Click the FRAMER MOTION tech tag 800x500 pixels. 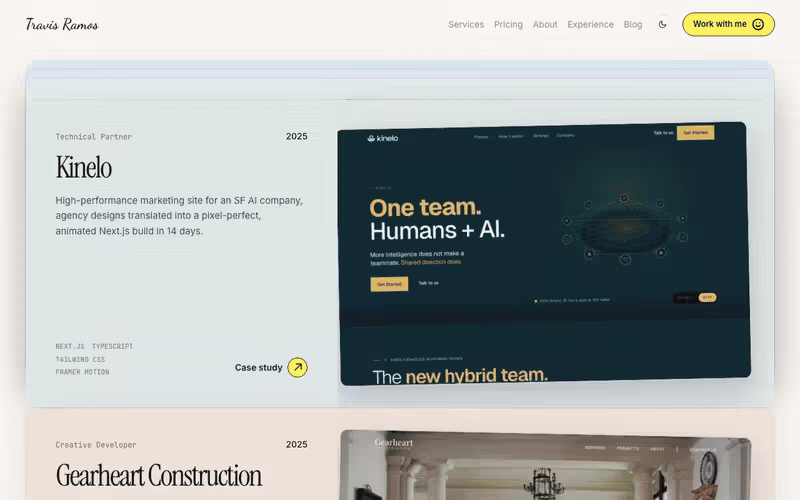pyautogui.click(x=82, y=372)
